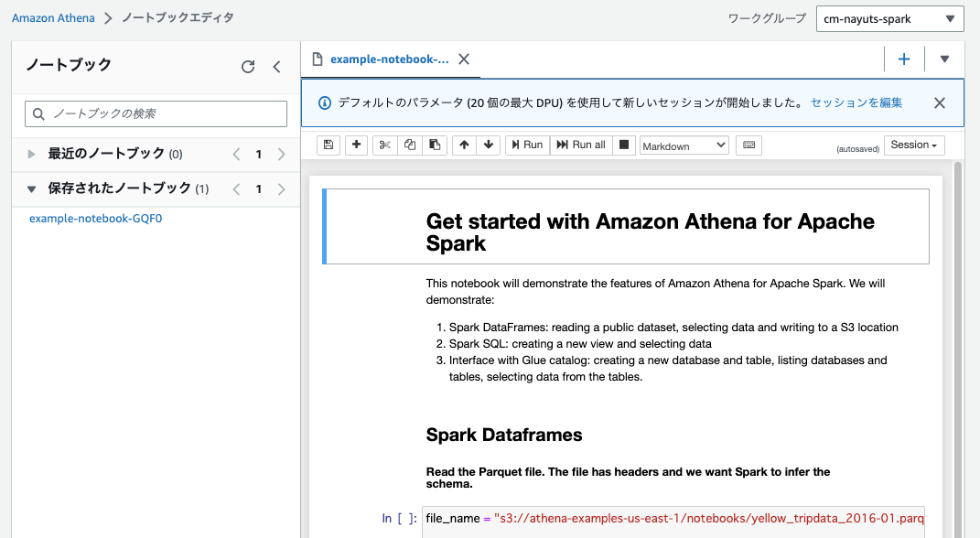Click Run all to execute every cell
Image resolution: width=980 pixels, height=538 pixels.
pyautogui.click(x=580, y=145)
